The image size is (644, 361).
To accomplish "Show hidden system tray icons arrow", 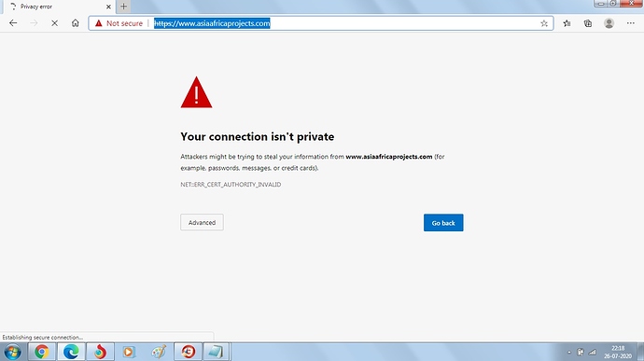I will click(568, 353).
